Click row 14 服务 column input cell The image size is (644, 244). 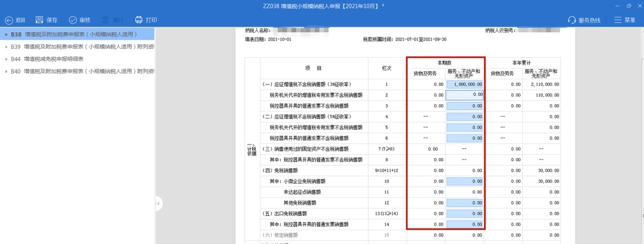[464, 224]
